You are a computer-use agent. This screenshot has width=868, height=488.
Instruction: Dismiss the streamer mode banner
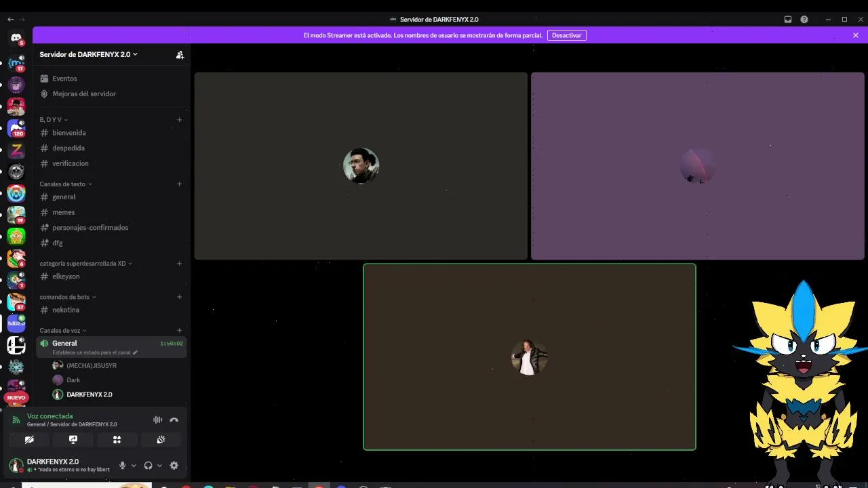coord(856,35)
